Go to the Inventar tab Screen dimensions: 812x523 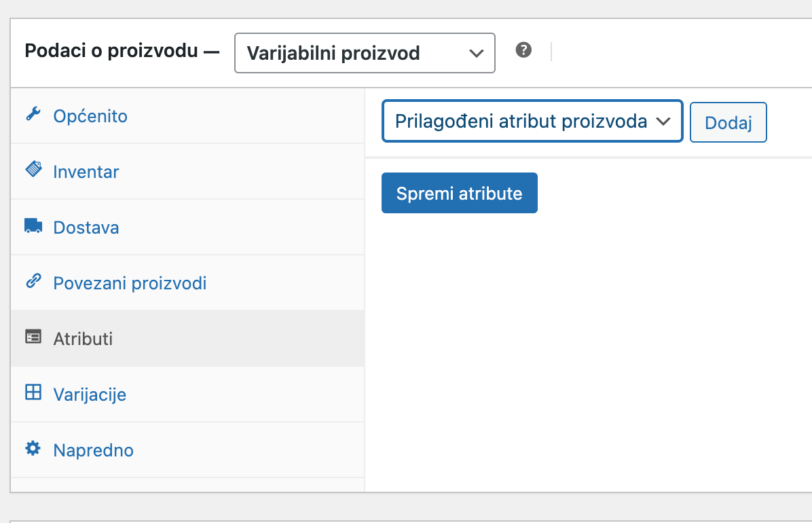click(86, 171)
